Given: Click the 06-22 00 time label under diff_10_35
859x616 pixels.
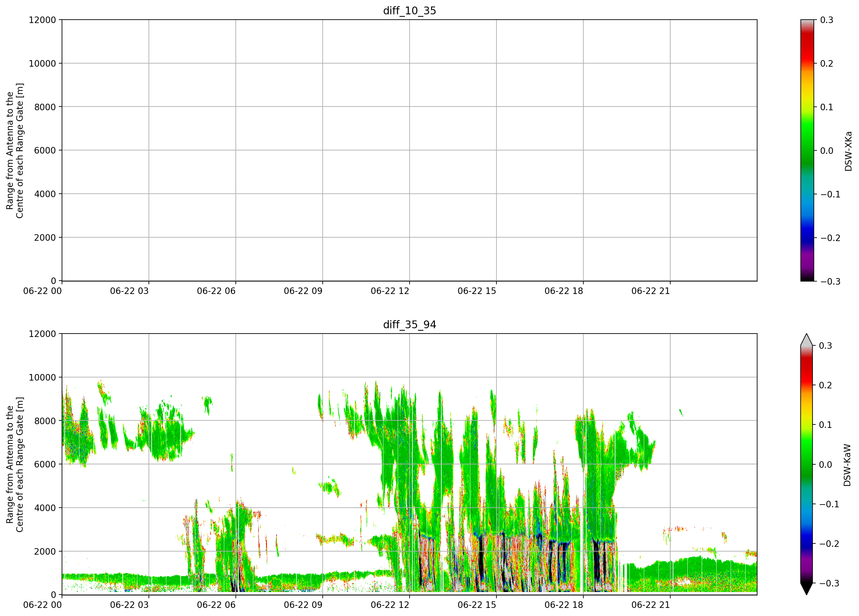Looking at the screenshot, I should 42,291.
